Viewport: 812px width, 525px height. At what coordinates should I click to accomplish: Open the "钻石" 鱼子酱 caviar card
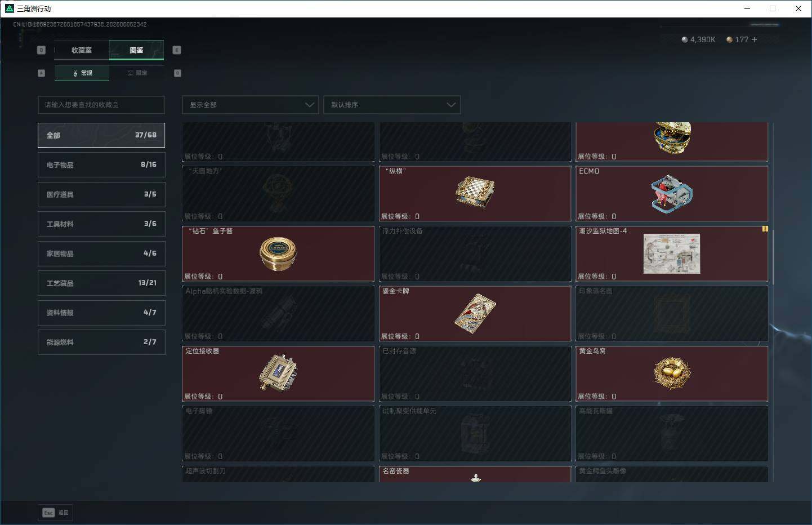278,253
